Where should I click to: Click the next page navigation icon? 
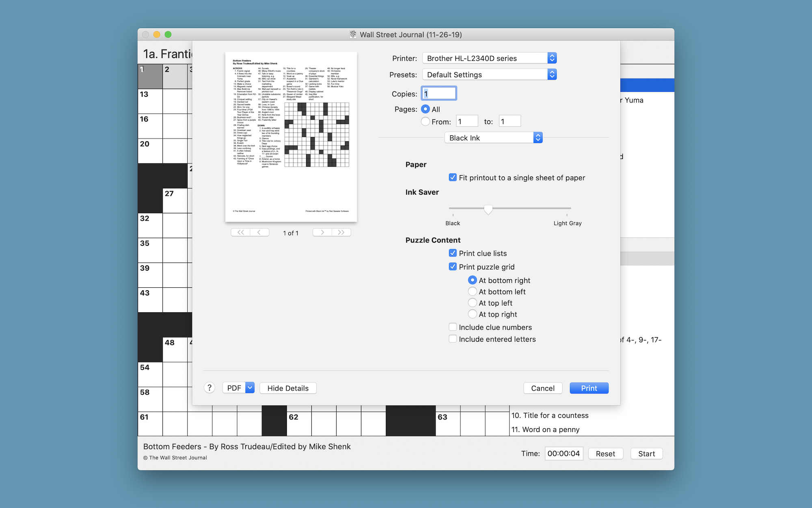click(322, 232)
